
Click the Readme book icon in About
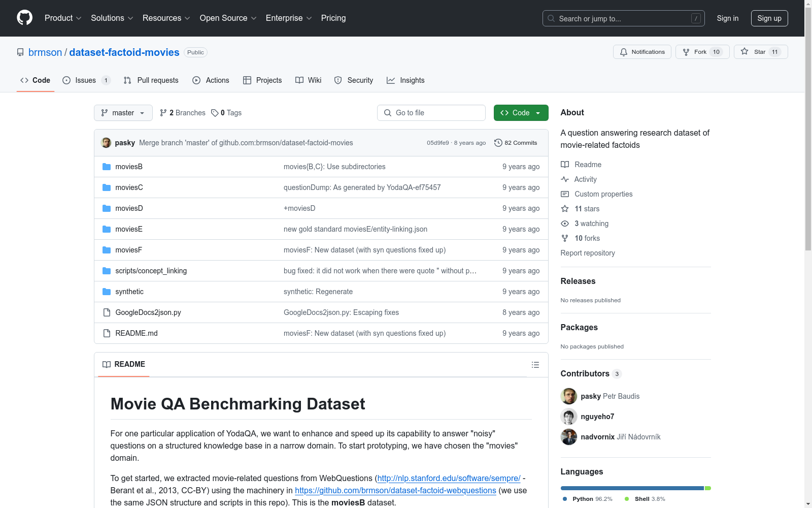pyautogui.click(x=565, y=165)
